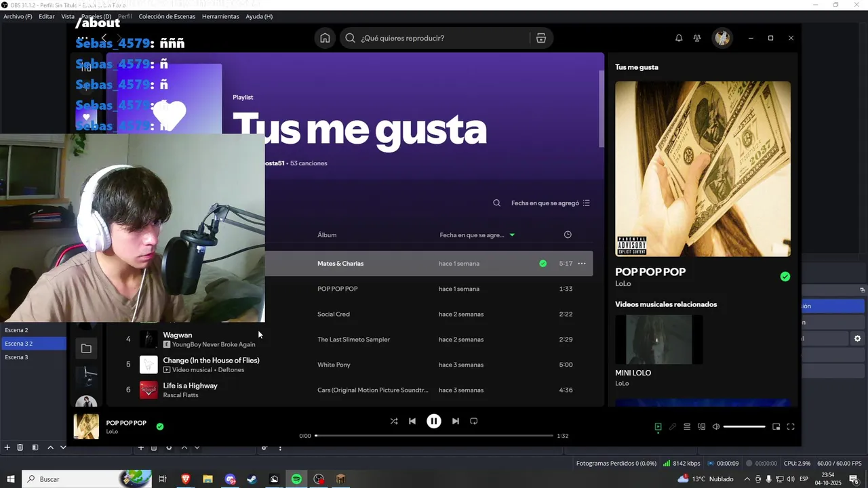
Task: Click the Life is a Highway song
Action: tap(190, 386)
